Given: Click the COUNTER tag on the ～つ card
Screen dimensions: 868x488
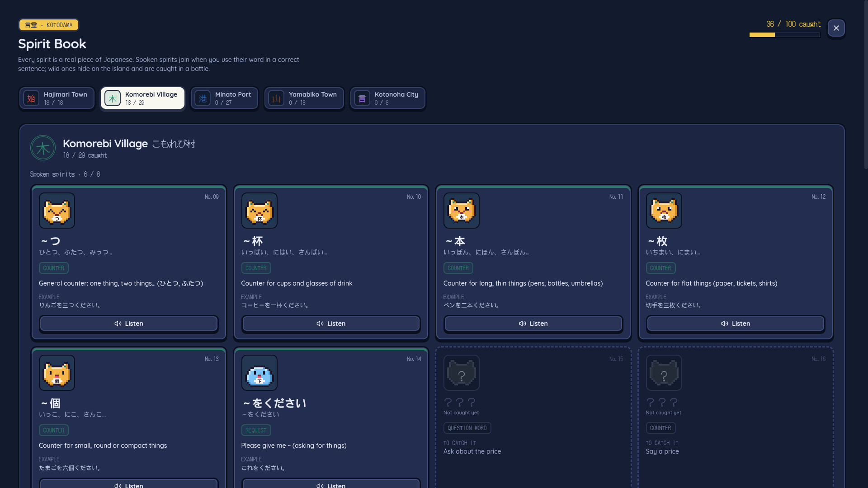Looking at the screenshot, I should point(54,268).
